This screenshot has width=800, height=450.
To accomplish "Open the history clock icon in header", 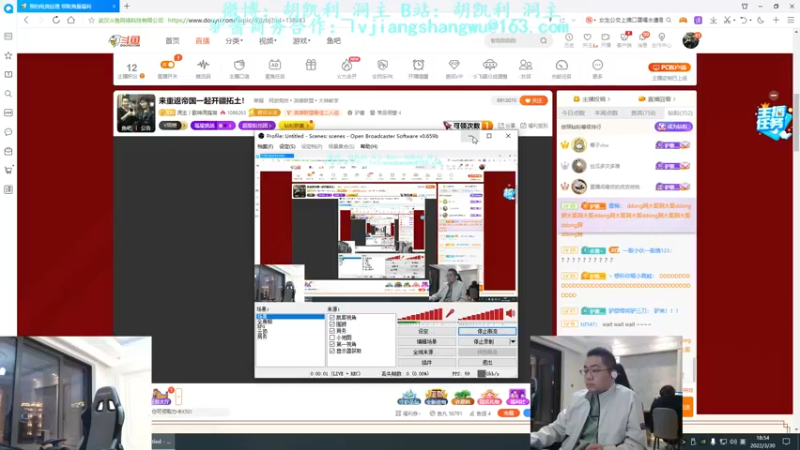I will pyautogui.click(x=569, y=37).
